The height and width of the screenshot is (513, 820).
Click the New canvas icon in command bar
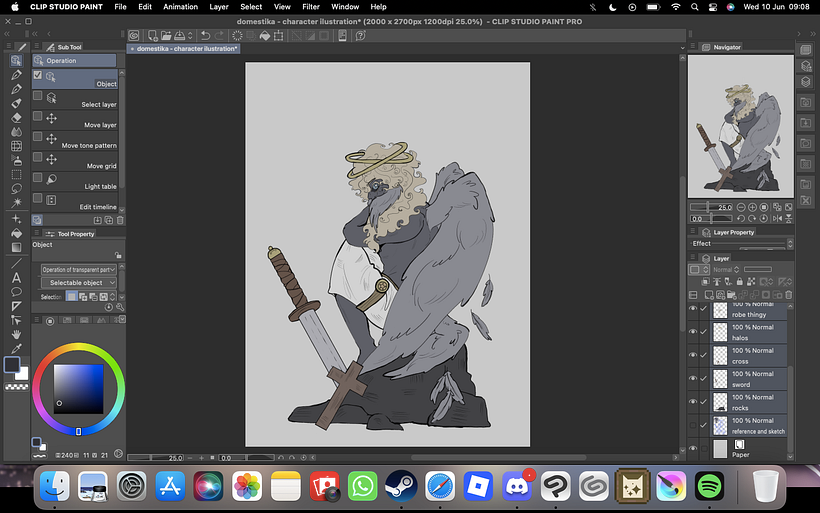[x=152, y=36]
